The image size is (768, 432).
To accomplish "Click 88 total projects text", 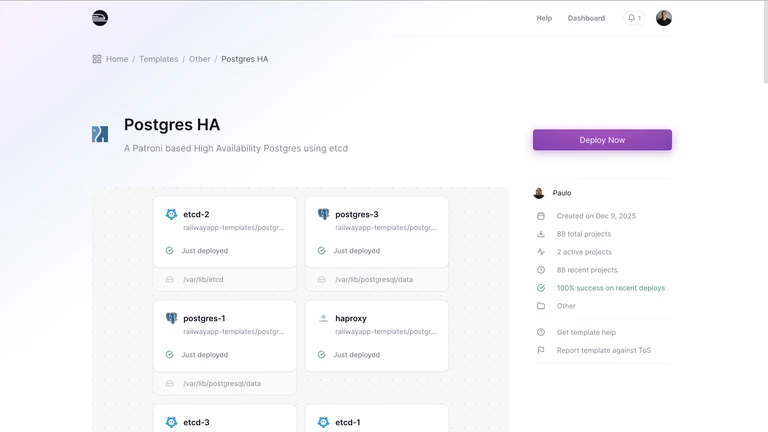I will [583, 234].
